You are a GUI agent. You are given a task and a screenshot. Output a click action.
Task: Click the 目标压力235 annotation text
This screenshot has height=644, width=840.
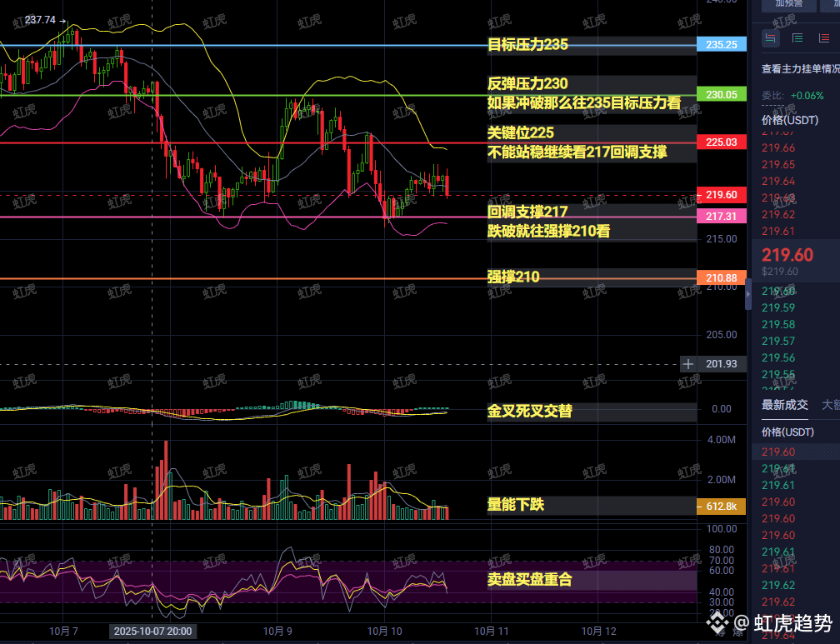pos(527,45)
